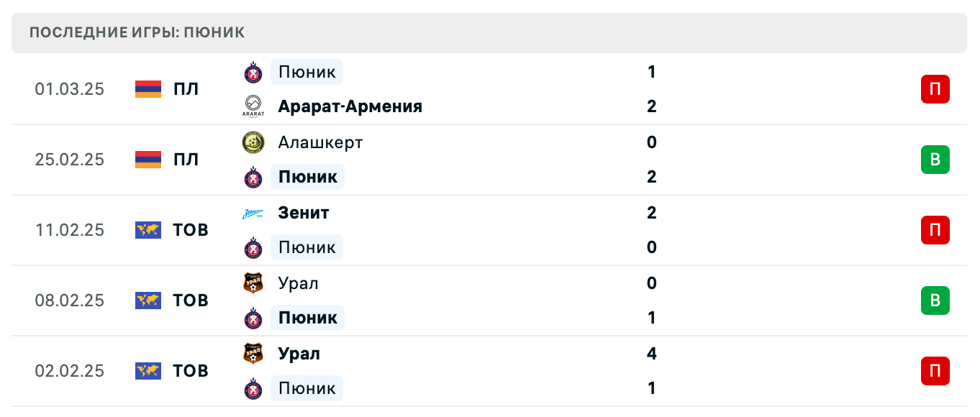The image size is (980, 417).
Task: Click the Урал crest in the 08.02.25 match
Action: [x=253, y=283]
